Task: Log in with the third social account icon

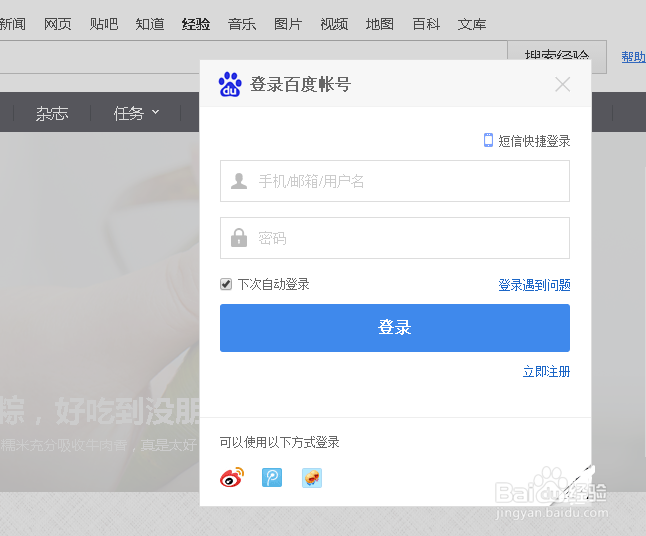Action: (312, 477)
